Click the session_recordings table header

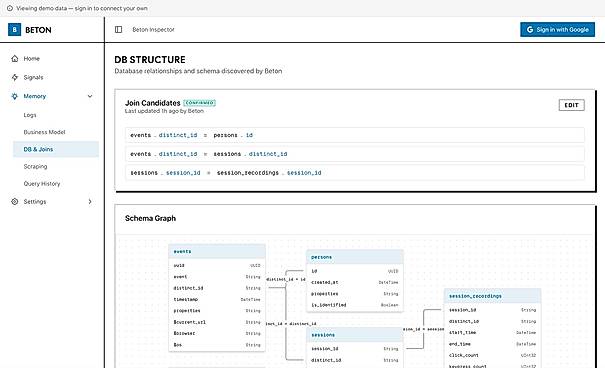(x=492, y=296)
